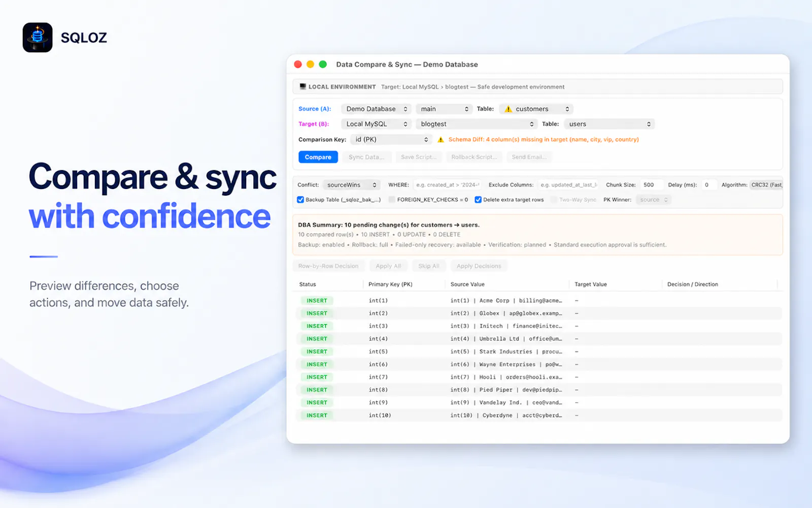This screenshot has height=508, width=812.
Task: Uncheck Delete extra target rows
Action: tap(478, 200)
